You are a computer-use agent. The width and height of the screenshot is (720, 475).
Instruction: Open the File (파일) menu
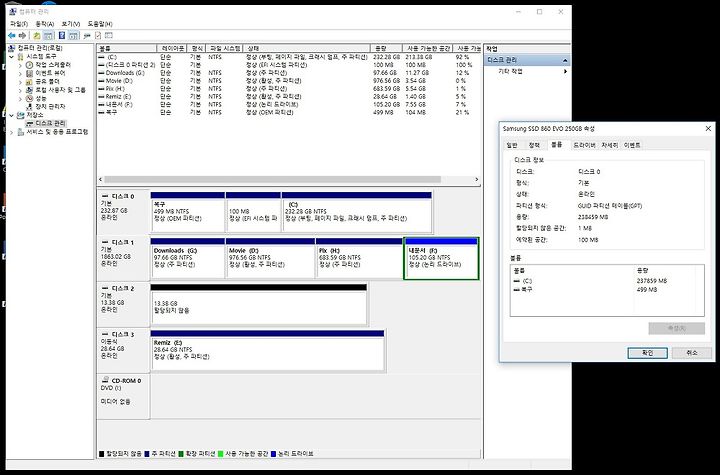click(19, 23)
